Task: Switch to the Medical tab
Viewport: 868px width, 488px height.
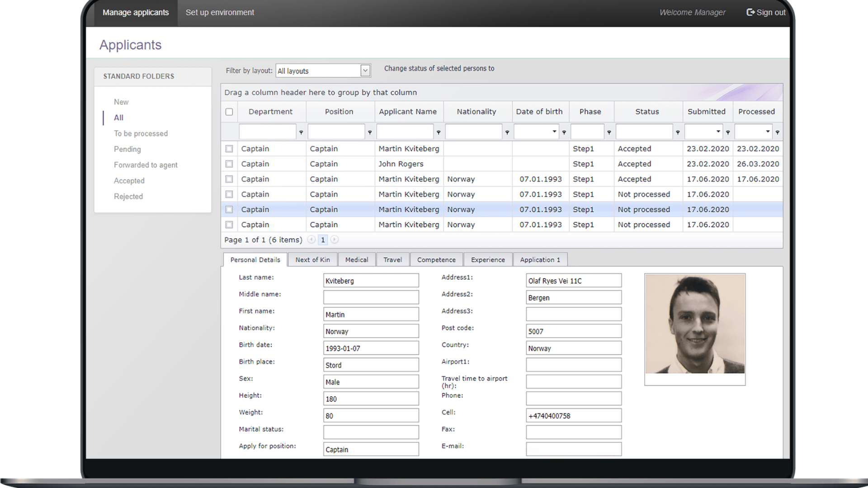Action: click(x=357, y=260)
